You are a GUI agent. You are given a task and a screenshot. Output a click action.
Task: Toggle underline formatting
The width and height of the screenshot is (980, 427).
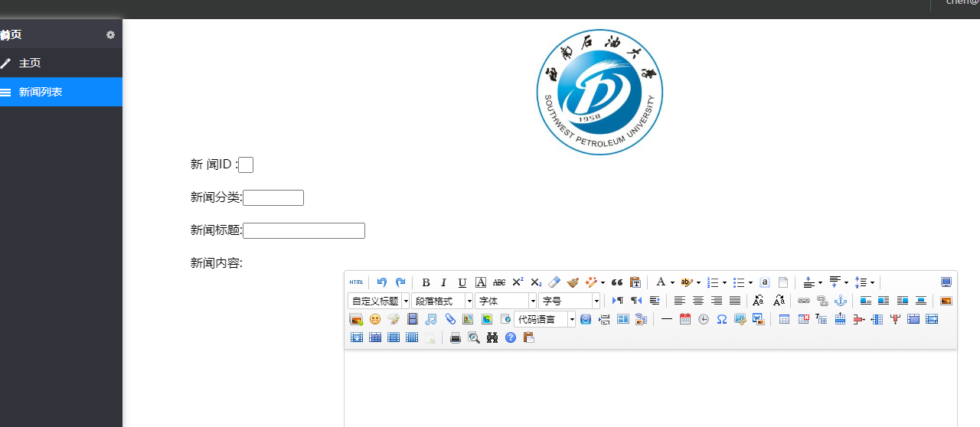462,282
